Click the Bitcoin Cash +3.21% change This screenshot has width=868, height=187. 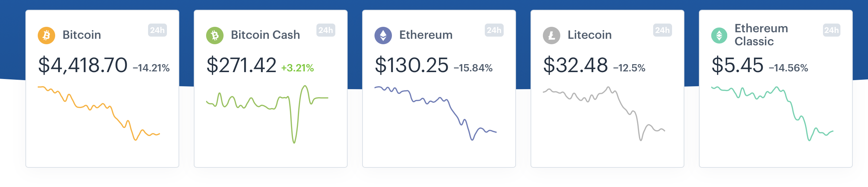click(298, 68)
